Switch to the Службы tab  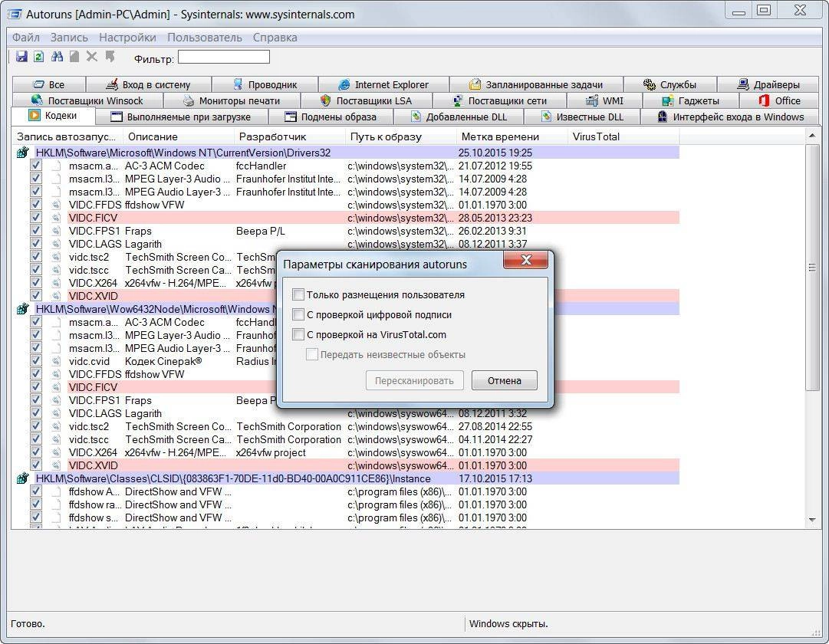[670, 84]
